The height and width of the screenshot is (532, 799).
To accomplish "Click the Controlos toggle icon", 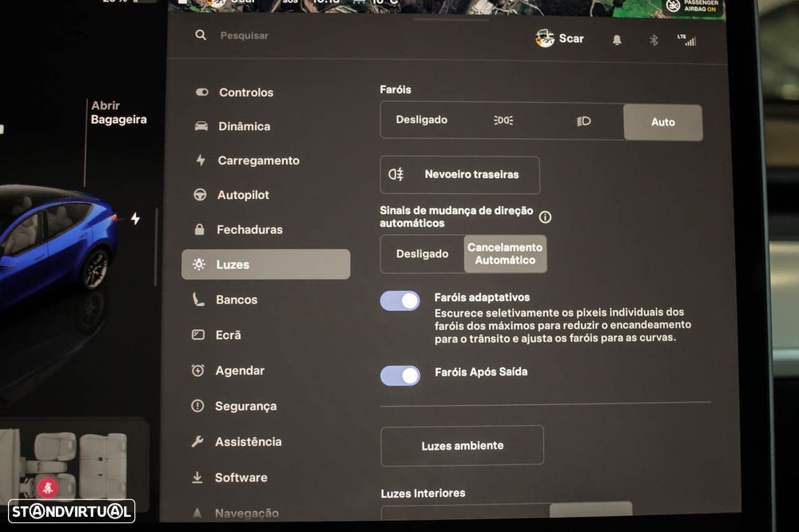I will [x=202, y=92].
